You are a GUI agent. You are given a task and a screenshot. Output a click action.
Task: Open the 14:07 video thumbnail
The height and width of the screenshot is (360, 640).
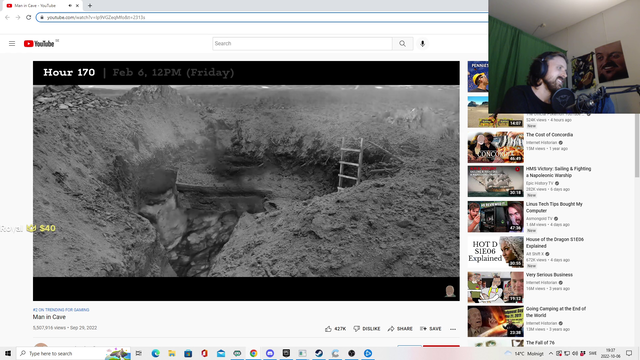coord(496,112)
